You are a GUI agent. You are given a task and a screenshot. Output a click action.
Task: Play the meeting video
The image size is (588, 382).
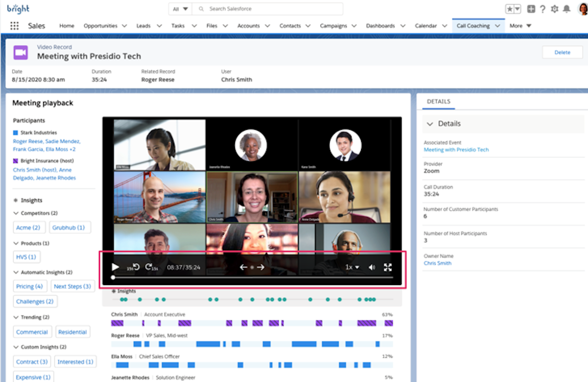click(x=116, y=267)
